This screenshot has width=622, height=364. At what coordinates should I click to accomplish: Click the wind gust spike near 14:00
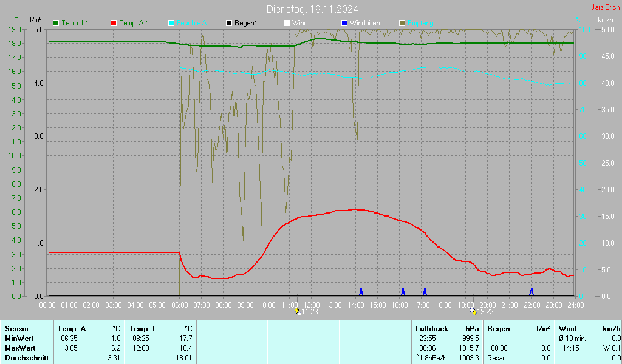pyautogui.click(x=361, y=292)
